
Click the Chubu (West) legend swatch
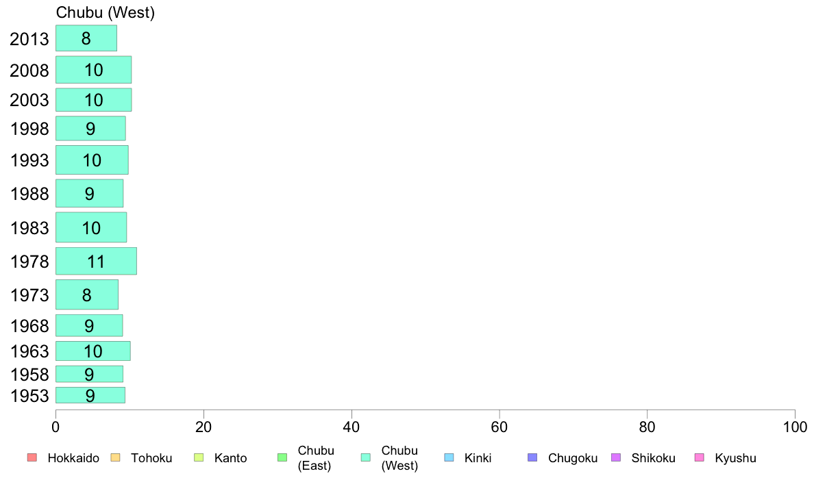[x=365, y=457]
